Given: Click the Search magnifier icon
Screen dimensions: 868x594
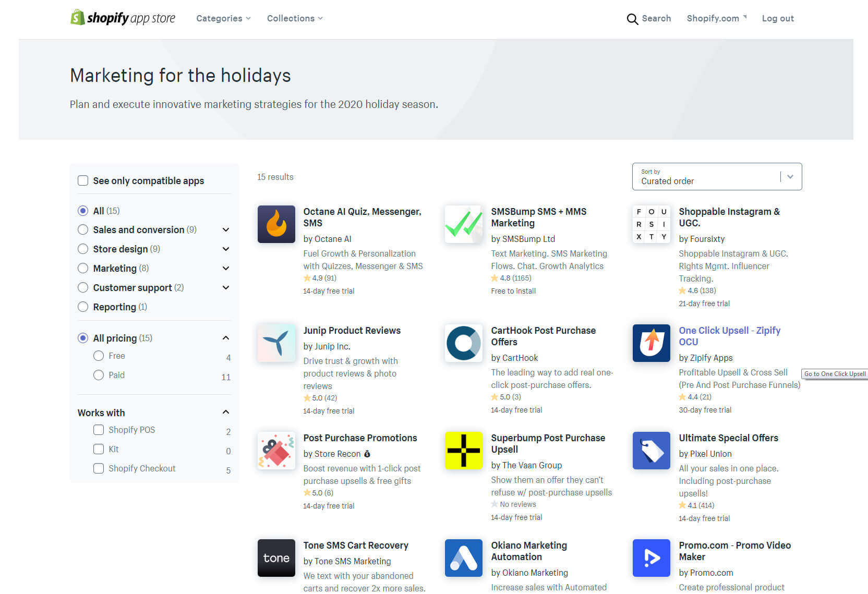Looking at the screenshot, I should tap(632, 19).
